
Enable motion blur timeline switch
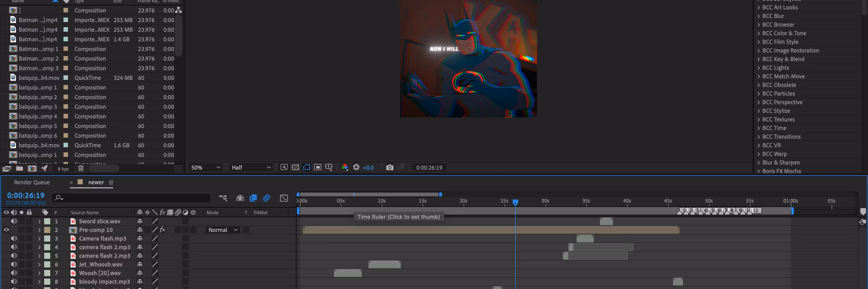tap(266, 198)
